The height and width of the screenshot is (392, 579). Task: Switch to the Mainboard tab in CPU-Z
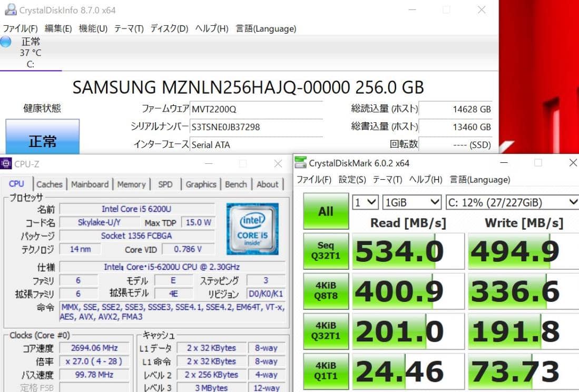pos(90,184)
